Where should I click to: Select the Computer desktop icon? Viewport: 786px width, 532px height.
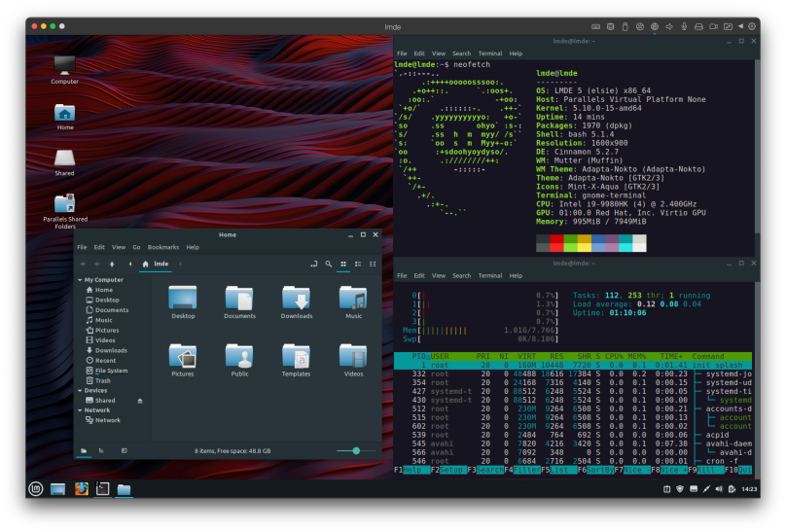coord(64,70)
